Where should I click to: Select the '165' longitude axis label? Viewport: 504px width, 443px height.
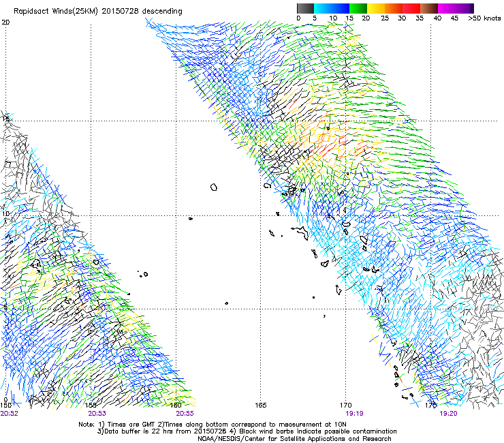click(x=261, y=405)
